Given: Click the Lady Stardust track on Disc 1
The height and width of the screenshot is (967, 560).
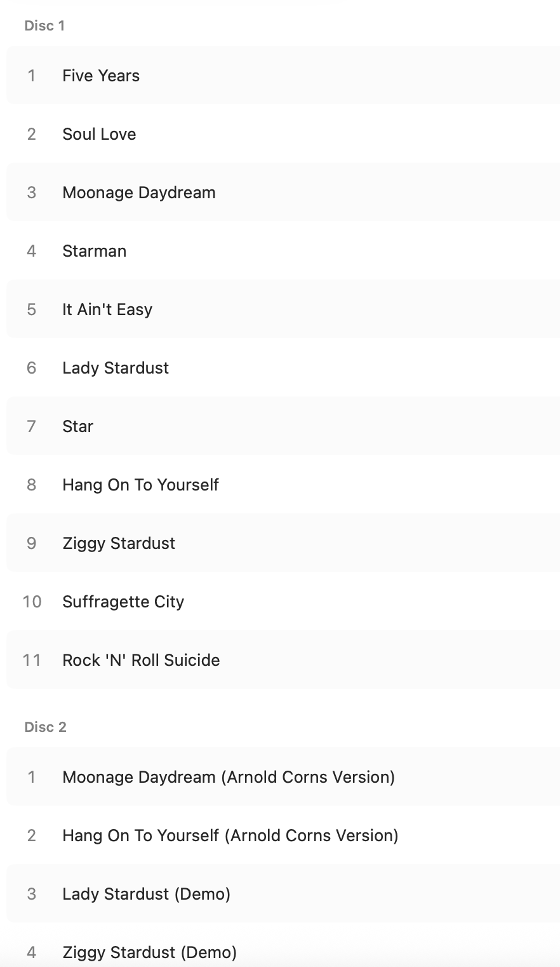Looking at the screenshot, I should pos(116,368).
